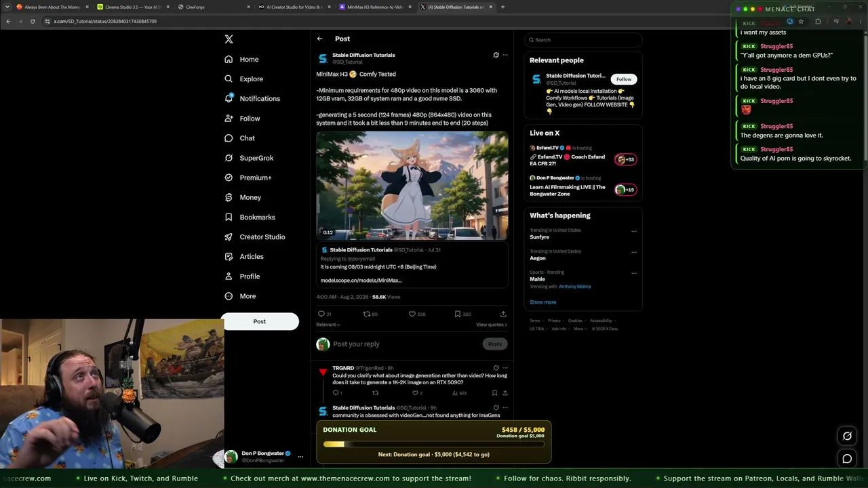Click the Premium+ sidebar icon
Viewport: 868px width, 488px height.
(x=229, y=178)
